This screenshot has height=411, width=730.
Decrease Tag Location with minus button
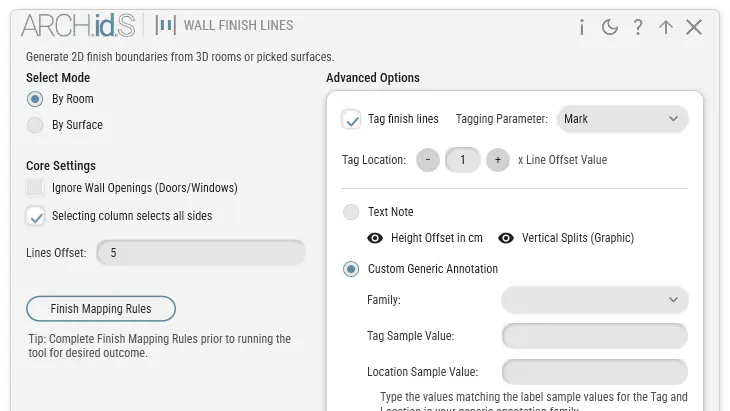coord(428,160)
